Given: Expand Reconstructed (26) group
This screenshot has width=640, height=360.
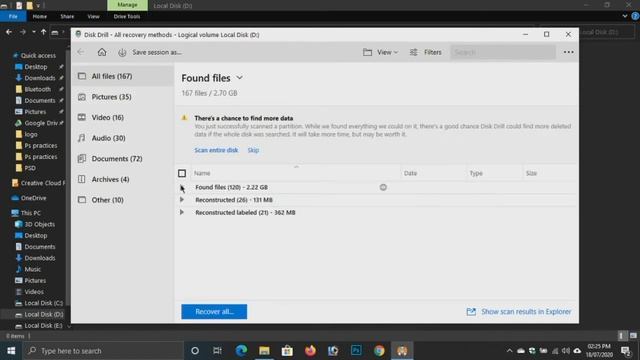Looking at the screenshot, I should point(182,200).
